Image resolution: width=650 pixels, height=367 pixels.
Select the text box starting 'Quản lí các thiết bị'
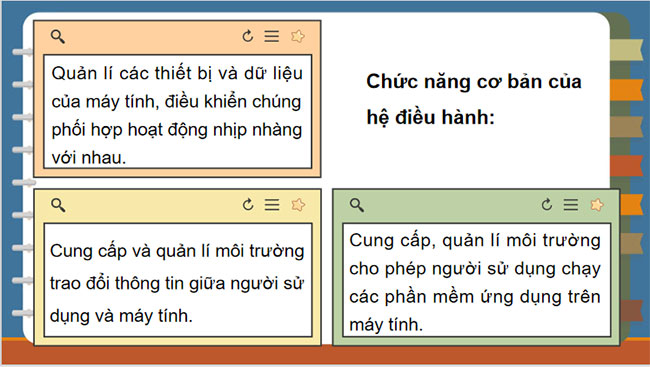(x=178, y=112)
